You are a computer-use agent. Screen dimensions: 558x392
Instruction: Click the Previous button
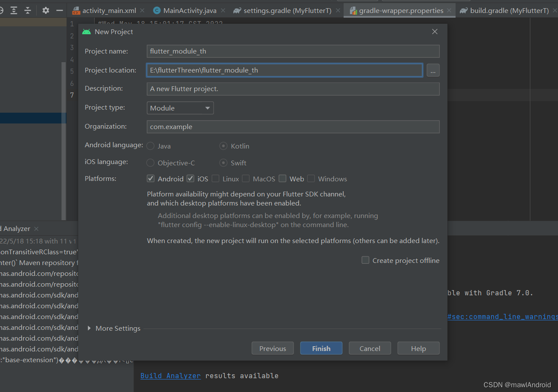coord(273,348)
